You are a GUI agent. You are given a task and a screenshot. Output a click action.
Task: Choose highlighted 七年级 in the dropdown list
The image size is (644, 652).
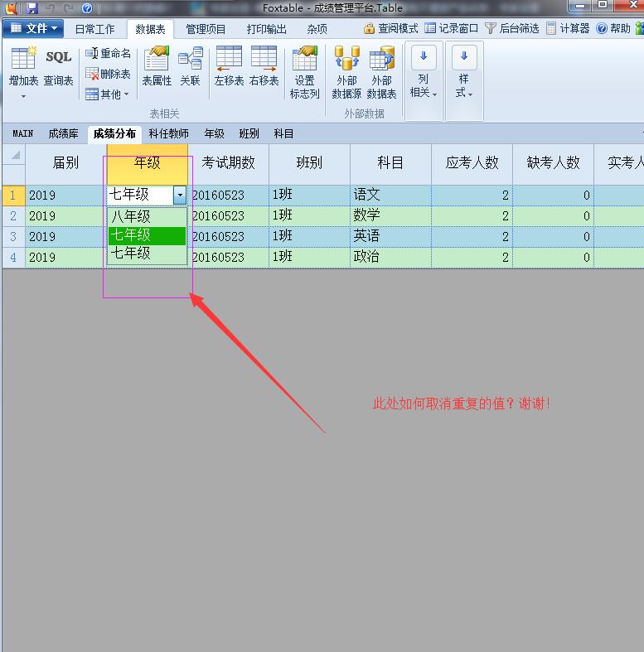click(148, 235)
